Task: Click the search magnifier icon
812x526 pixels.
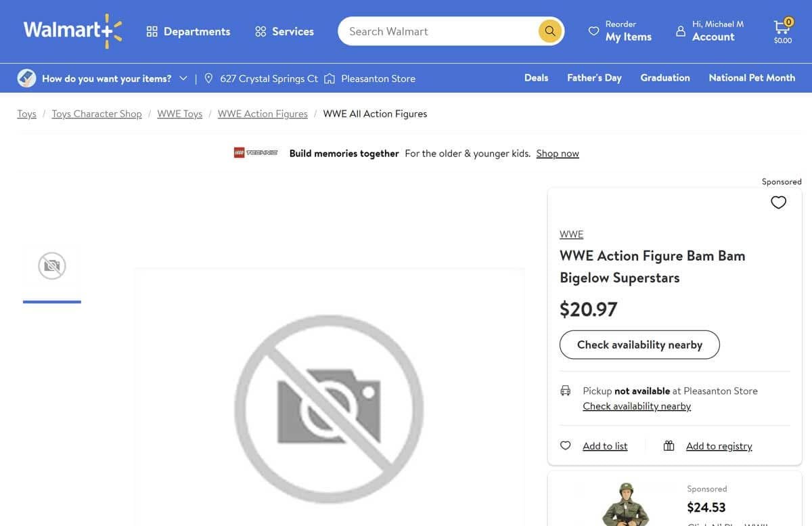Action: pyautogui.click(x=549, y=30)
